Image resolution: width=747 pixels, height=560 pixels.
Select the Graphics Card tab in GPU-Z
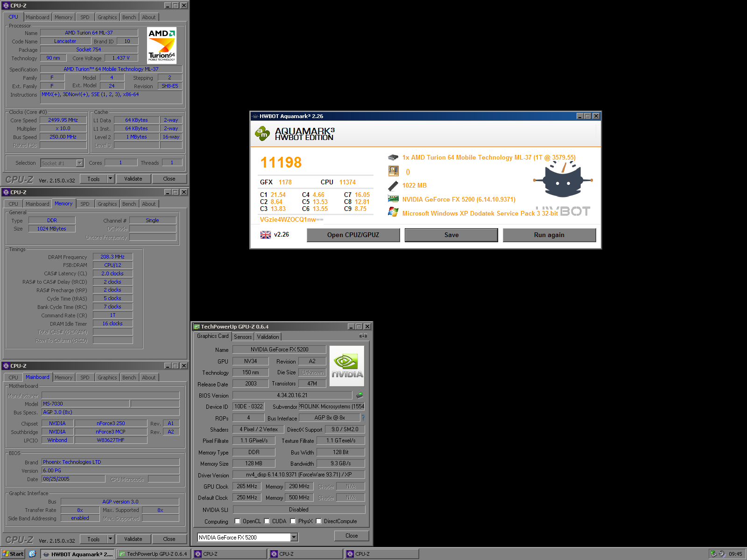click(x=212, y=336)
